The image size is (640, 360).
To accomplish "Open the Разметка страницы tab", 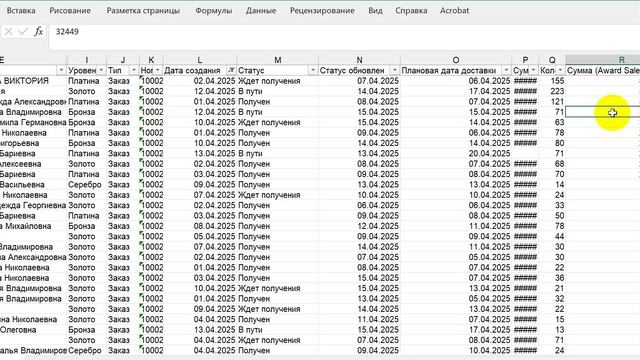I will 143,11.
